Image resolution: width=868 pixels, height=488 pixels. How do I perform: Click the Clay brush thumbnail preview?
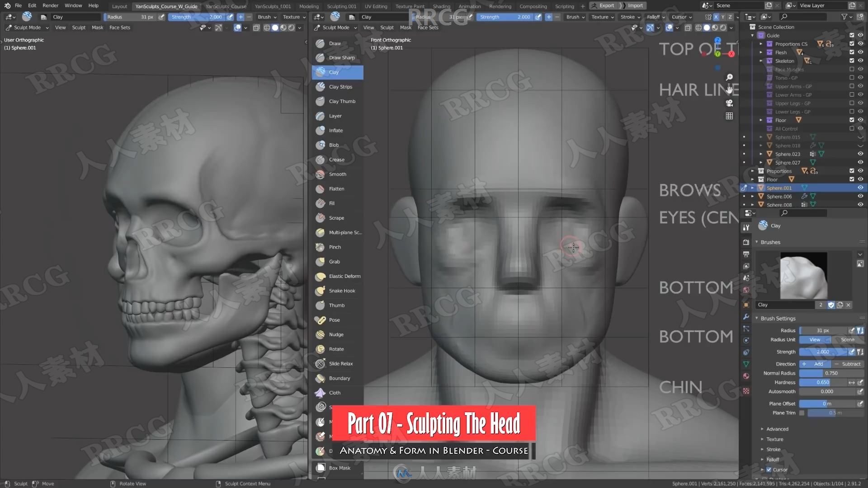pos(804,275)
